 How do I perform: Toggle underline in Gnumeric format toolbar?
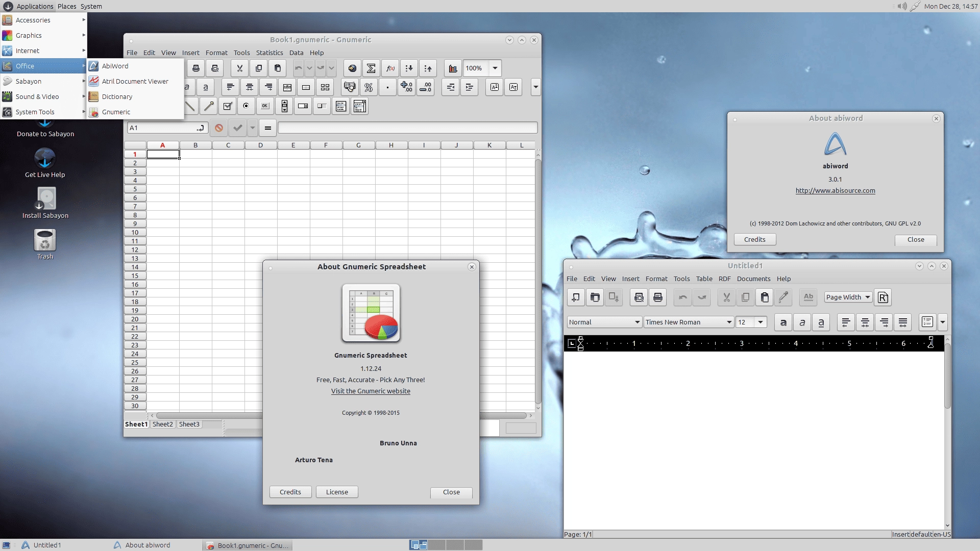tap(206, 87)
